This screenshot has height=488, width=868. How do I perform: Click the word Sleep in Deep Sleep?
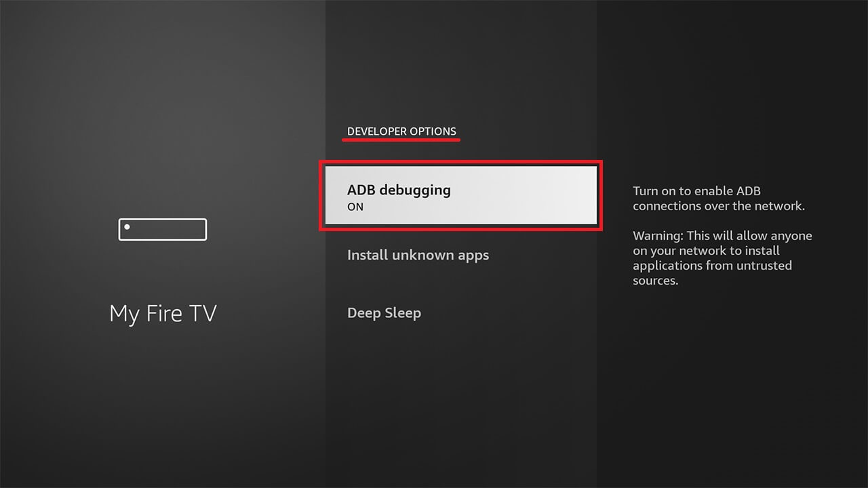click(404, 313)
